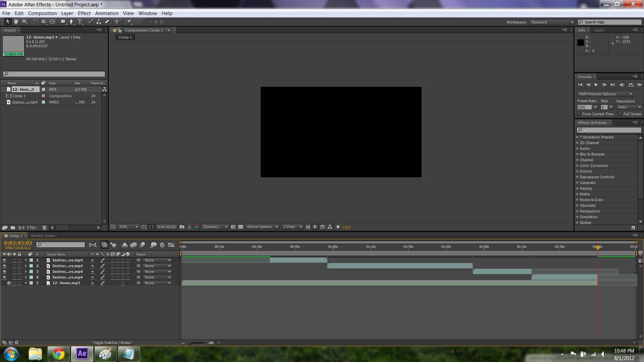
Task: Click the current time indicator marker
Action: [598, 247]
